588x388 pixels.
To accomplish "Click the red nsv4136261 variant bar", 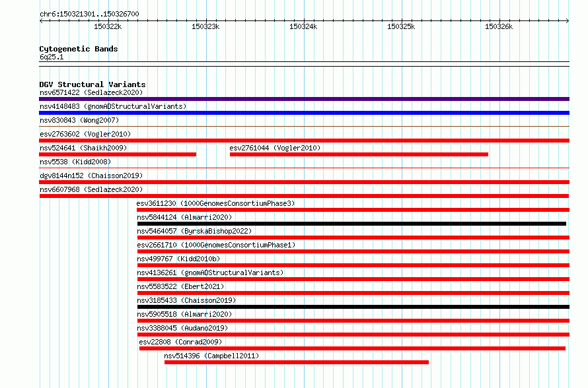I will click(x=353, y=279).
